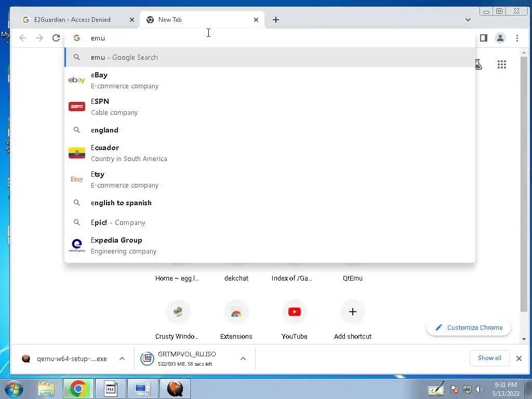Choose the 'english to spanish' suggestion
This screenshot has height=399, width=532.
tap(270, 203)
